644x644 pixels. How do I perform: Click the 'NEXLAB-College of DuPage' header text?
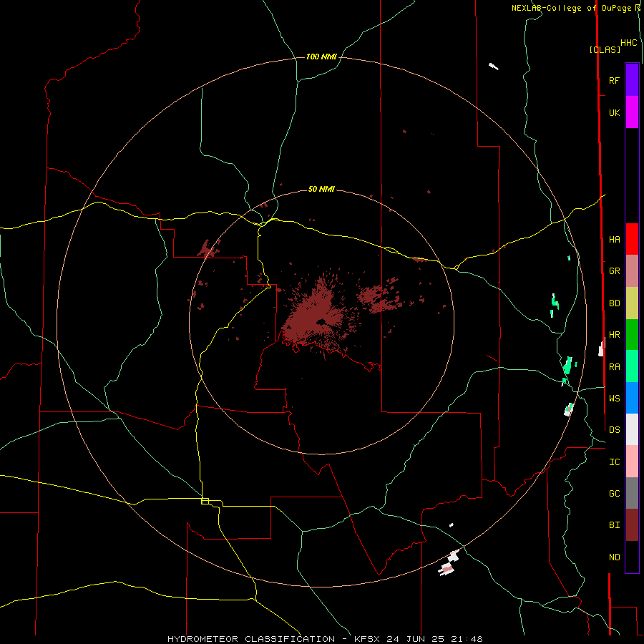pos(571,8)
